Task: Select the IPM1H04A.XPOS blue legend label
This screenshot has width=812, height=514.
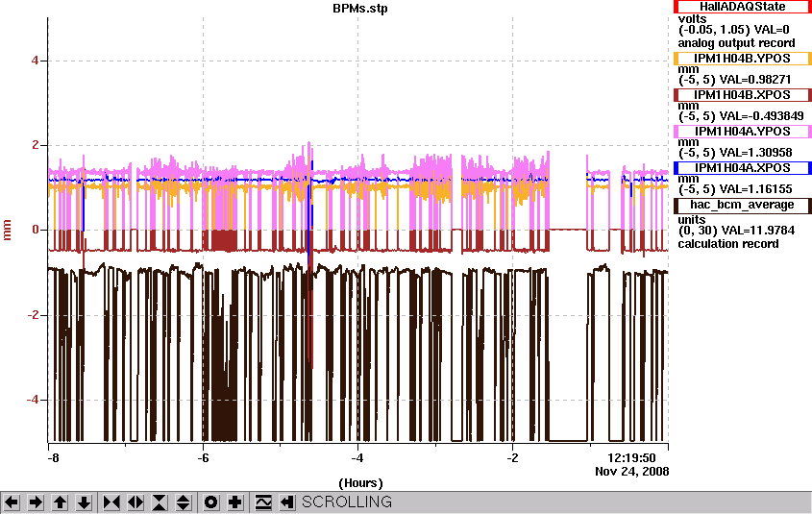Action: pyautogui.click(x=742, y=168)
